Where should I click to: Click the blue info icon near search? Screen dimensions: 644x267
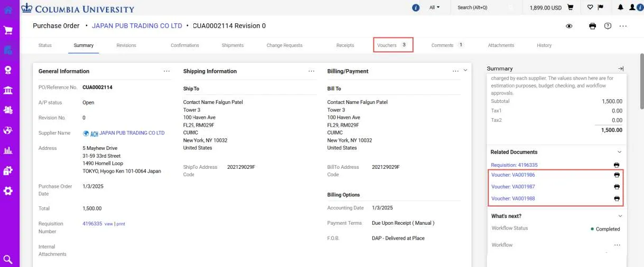(x=416, y=7)
